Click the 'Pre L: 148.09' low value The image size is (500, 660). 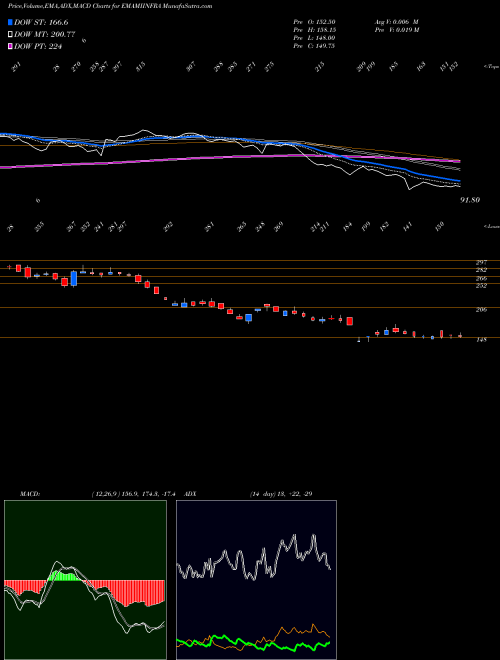click(314, 38)
